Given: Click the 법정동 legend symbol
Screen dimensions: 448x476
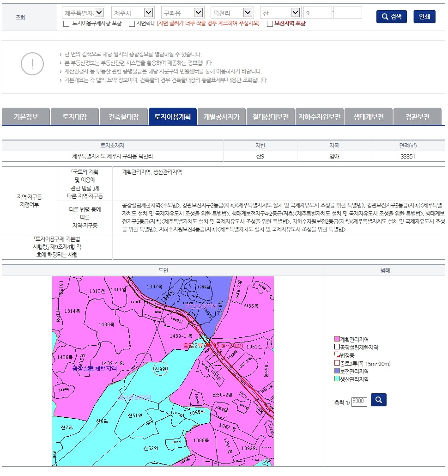Looking at the screenshot, I should click(337, 354).
